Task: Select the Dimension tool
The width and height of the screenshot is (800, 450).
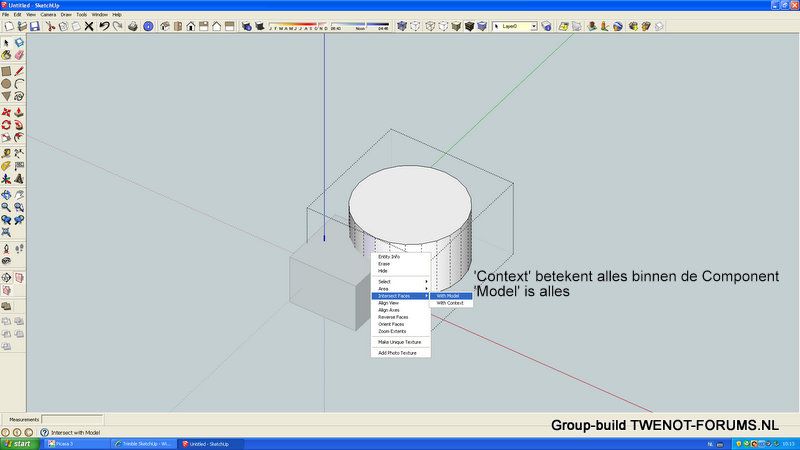Action: [19, 154]
